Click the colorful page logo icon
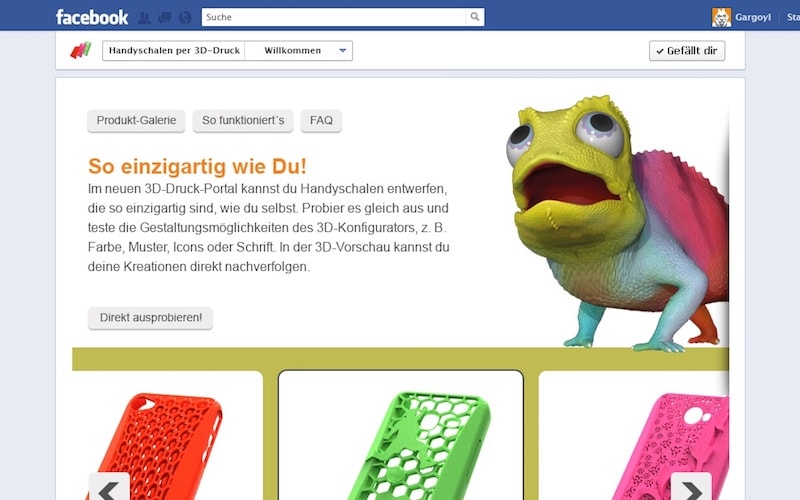Screen dimensions: 800x500 point(81,50)
